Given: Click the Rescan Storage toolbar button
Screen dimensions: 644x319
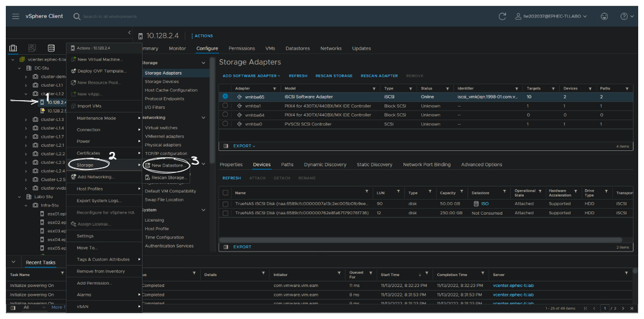Looking at the screenshot, I should click(x=334, y=76).
